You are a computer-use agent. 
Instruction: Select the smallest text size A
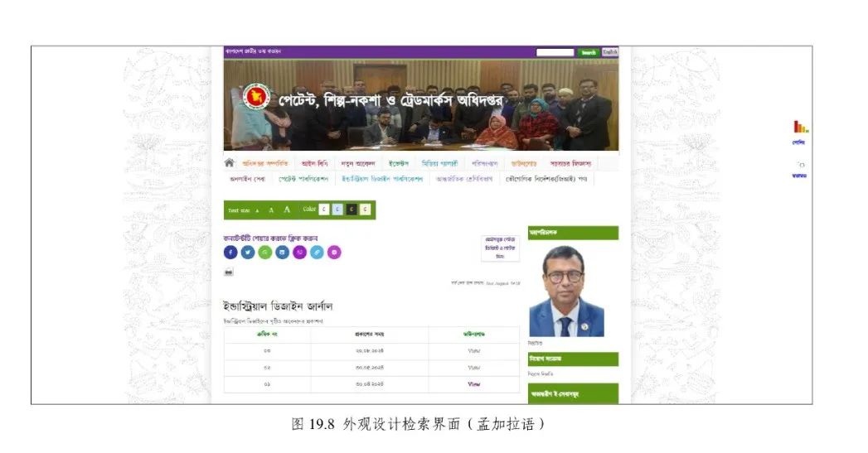coord(257,211)
